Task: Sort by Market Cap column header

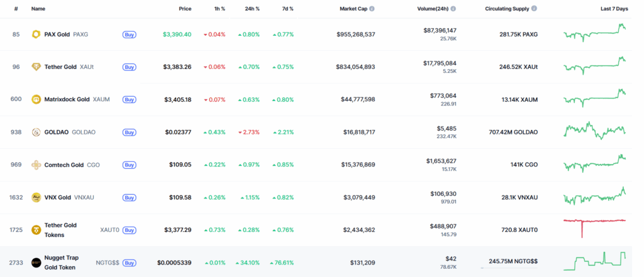Action: click(353, 9)
